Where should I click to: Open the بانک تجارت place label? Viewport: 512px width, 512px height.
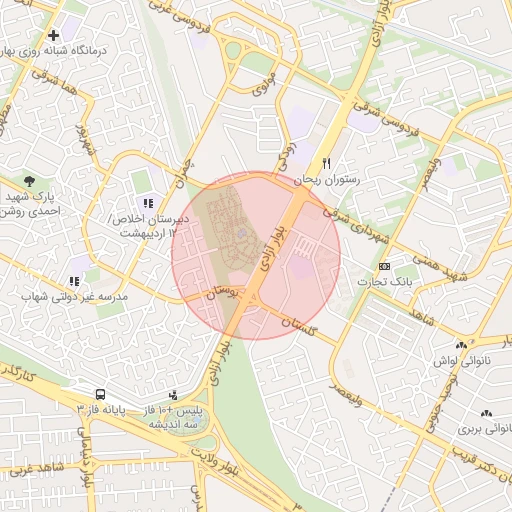pos(385,282)
